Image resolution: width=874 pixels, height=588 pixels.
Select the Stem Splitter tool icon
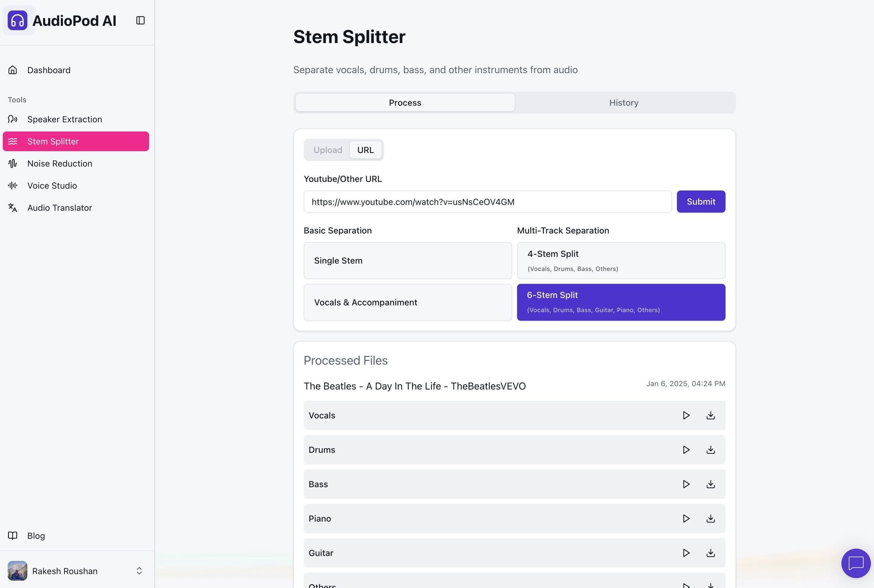(x=13, y=141)
